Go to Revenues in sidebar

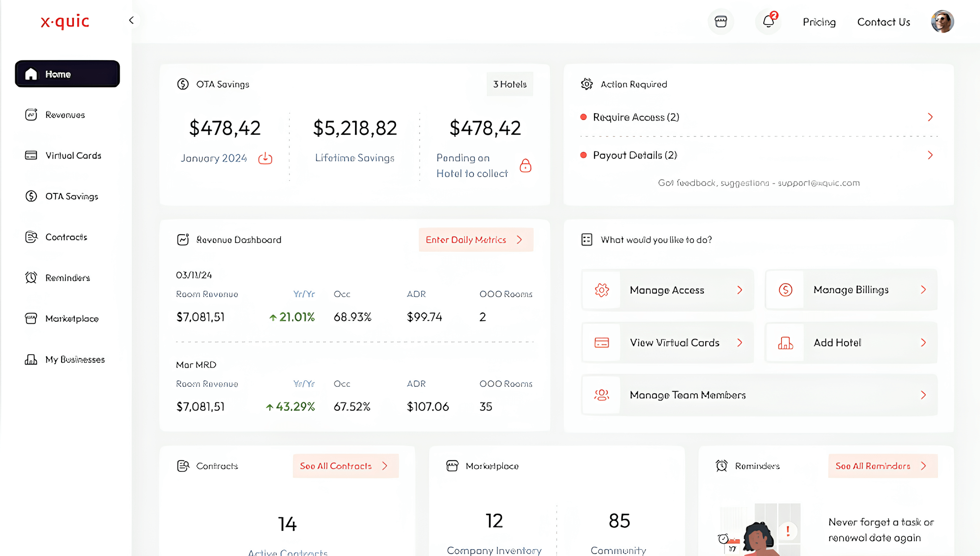(65, 115)
